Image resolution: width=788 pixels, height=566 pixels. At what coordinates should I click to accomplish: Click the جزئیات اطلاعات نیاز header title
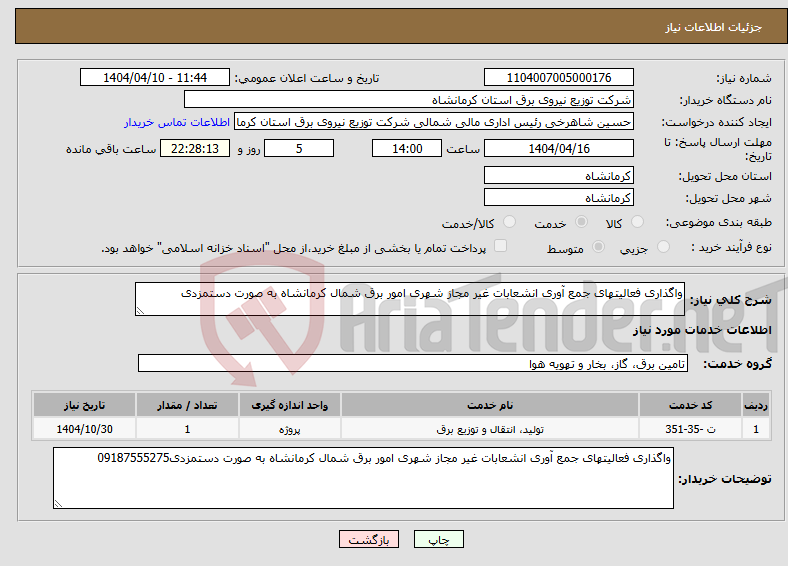714,27
